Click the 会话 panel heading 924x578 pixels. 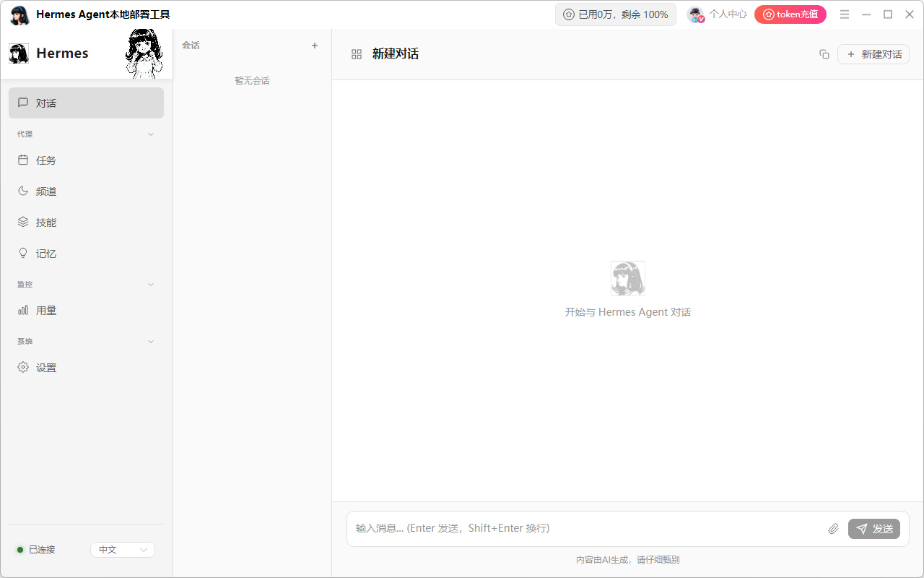pyautogui.click(x=191, y=46)
